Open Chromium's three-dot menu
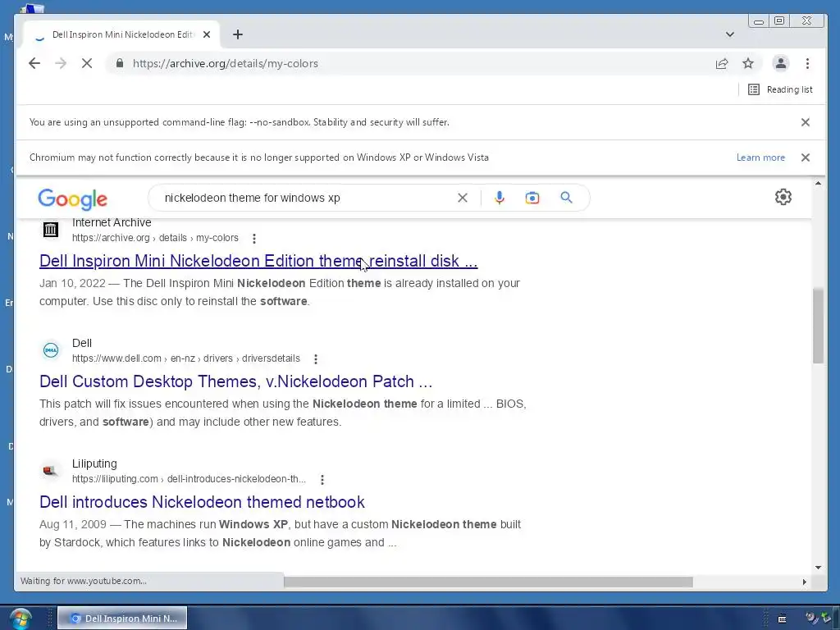Image resolution: width=840 pixels, height=630 pixels. (x=807, y=63)
